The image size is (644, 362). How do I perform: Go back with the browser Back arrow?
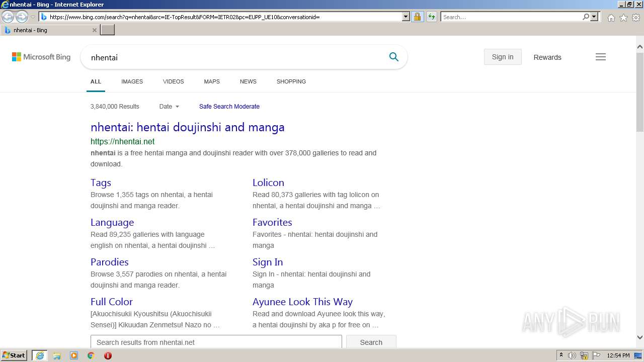8,17
